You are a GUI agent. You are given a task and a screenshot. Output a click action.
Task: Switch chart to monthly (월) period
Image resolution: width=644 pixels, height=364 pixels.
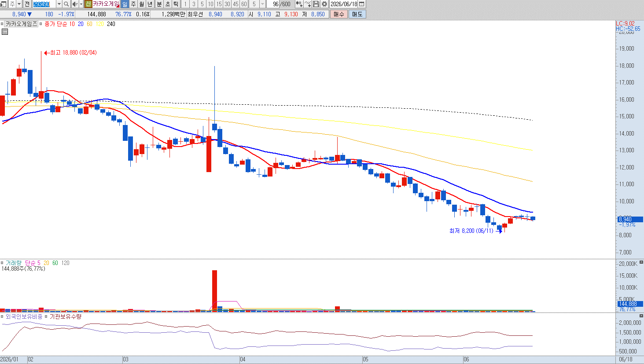tap(141, 4)
